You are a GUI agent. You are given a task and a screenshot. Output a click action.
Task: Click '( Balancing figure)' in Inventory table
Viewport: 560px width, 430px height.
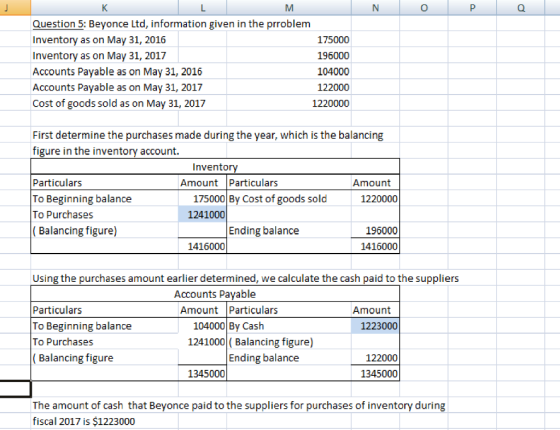[x=75, y=231]
